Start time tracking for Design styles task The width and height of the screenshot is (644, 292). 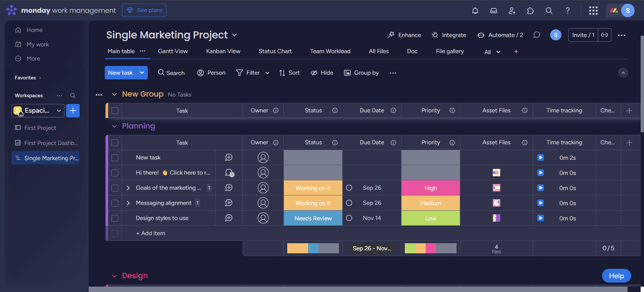[x=541, y=218]
